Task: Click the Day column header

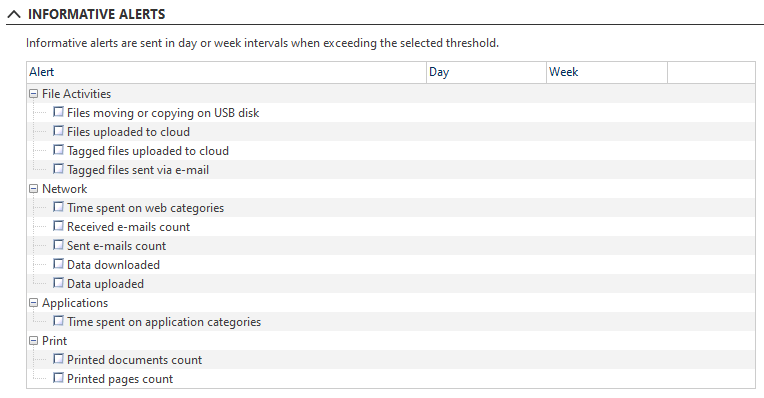Action: 486,72
